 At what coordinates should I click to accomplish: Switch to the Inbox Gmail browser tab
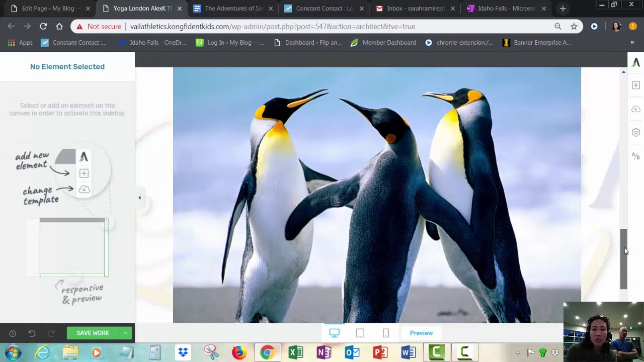pos(416,9)
